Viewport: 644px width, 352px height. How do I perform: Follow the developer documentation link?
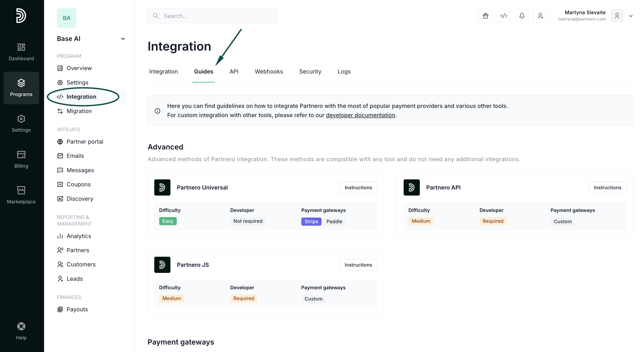(360, 115)
